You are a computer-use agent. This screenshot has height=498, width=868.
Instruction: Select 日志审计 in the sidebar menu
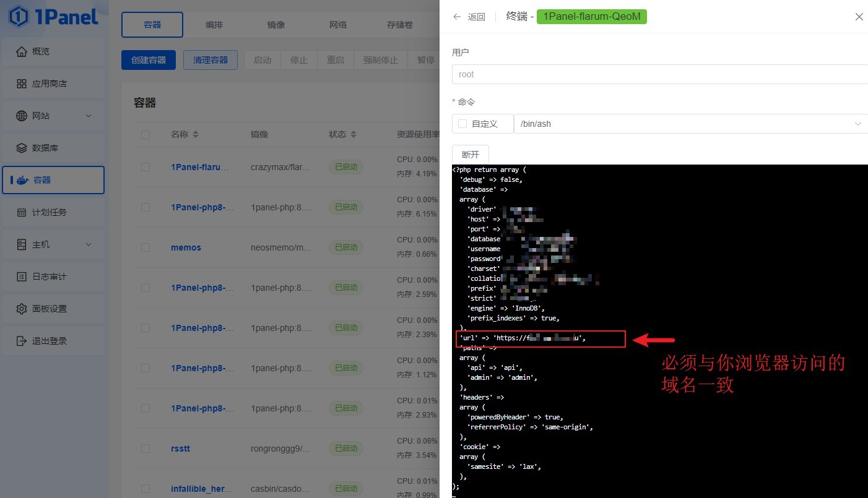[x=53, y=277]
